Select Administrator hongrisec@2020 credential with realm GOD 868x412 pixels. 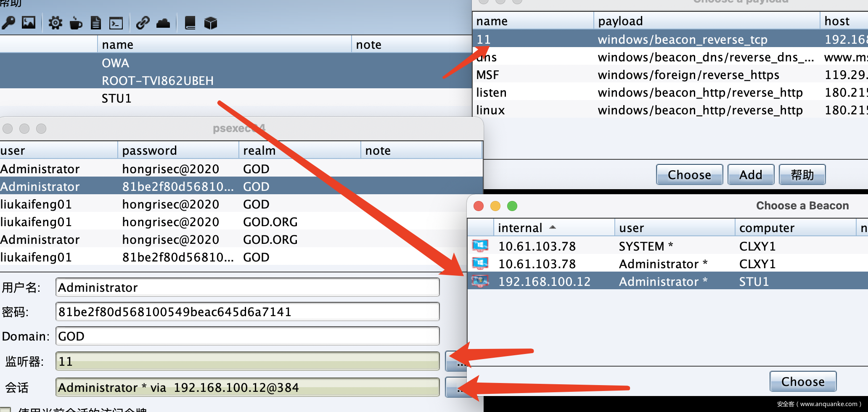(241, 169)
